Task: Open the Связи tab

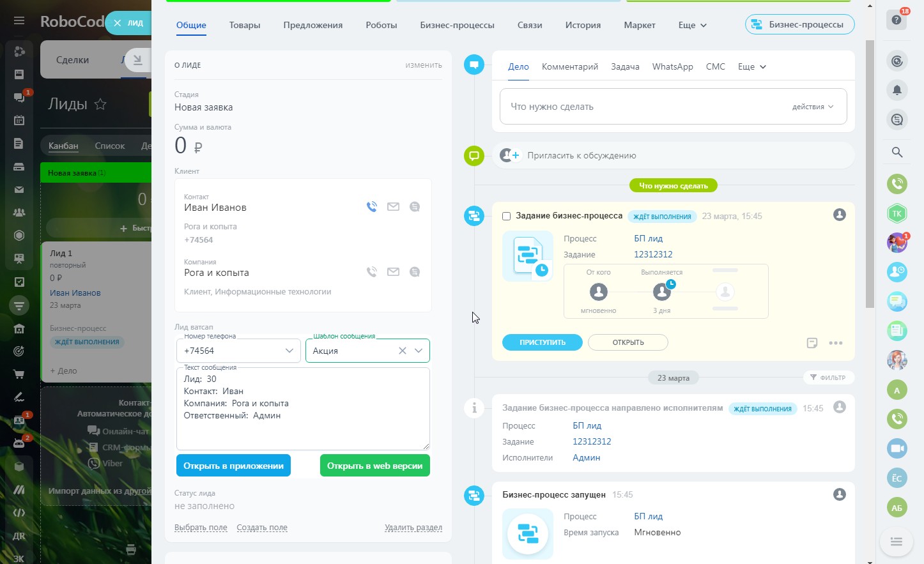Action: tap(530, 25)
